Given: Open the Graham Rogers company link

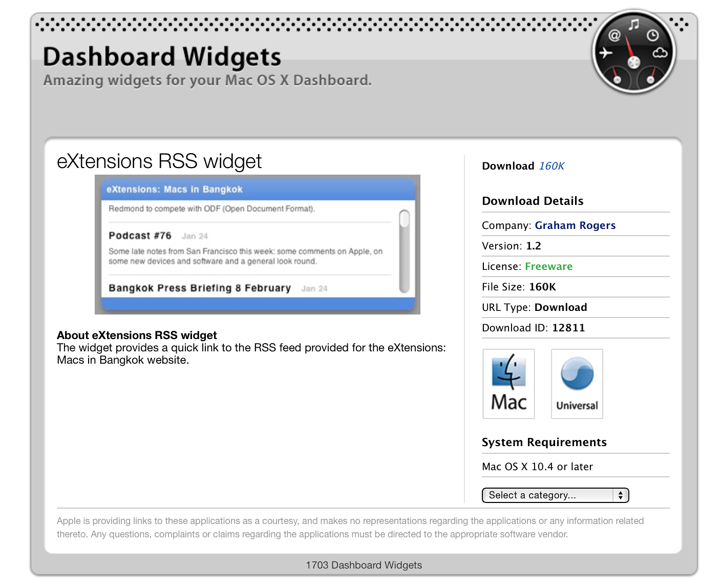Looking at the screenshot, I should 575,225.
